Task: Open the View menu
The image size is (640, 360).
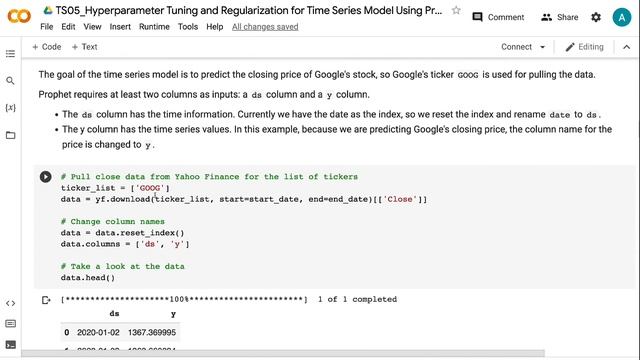Action: [92, 27]
